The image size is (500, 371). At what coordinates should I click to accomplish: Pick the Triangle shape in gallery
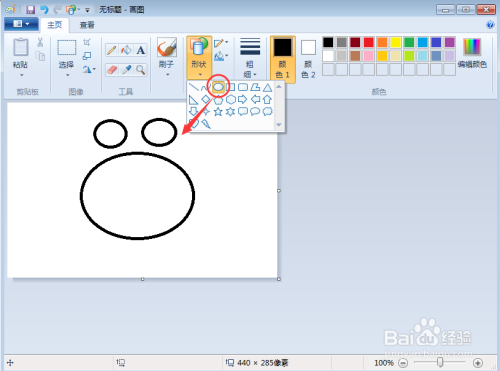click(x=267, y=87)
